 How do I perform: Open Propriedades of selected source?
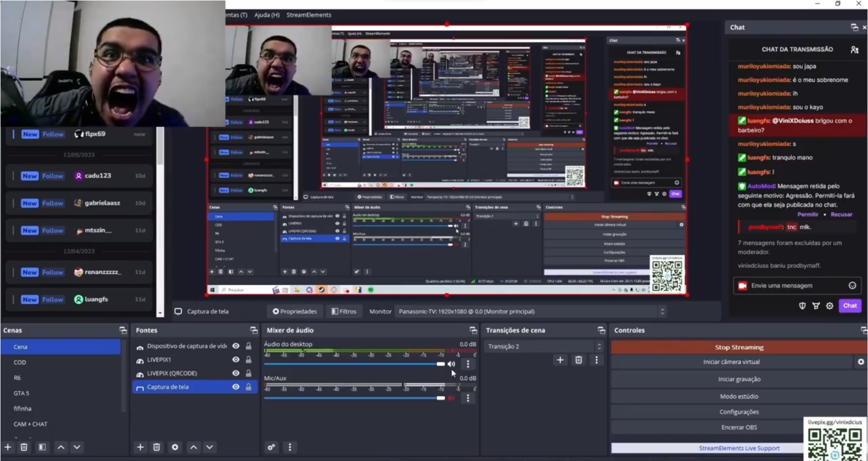tap(295, 311)
